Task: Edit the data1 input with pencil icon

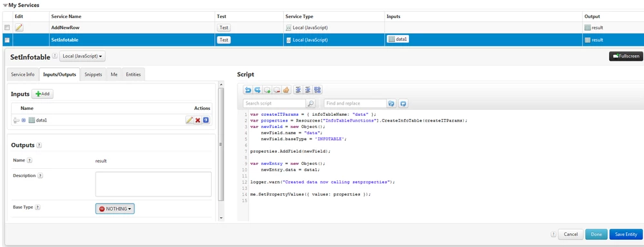Action: pyautogui.click(x=189, y=120)
